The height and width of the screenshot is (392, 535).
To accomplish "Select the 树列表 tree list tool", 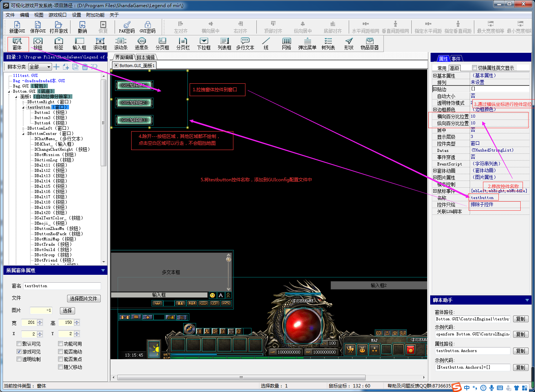I will [x=328, y=44].
